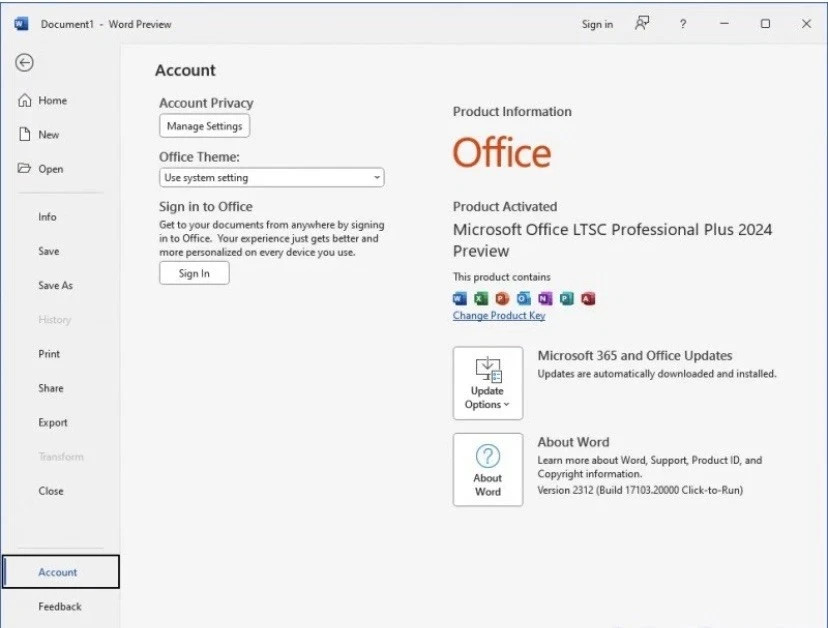Viewport: 828px width, 628px height.
Task: Click the OneNote app icon under product contains
Action: 545,298
